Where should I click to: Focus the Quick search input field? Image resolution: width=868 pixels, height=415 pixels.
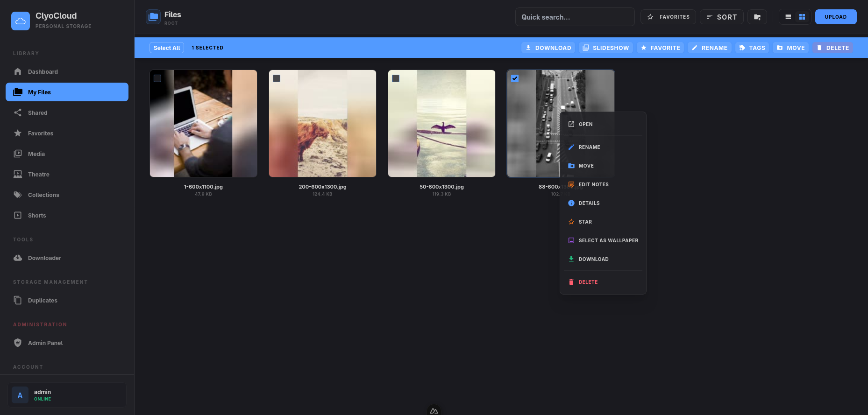point(575,17)
